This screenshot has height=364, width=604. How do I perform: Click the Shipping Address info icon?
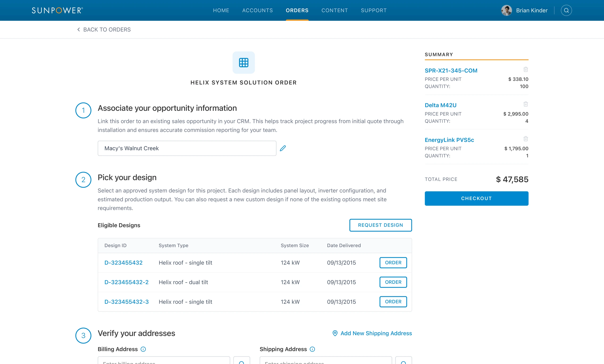[312, 349]
